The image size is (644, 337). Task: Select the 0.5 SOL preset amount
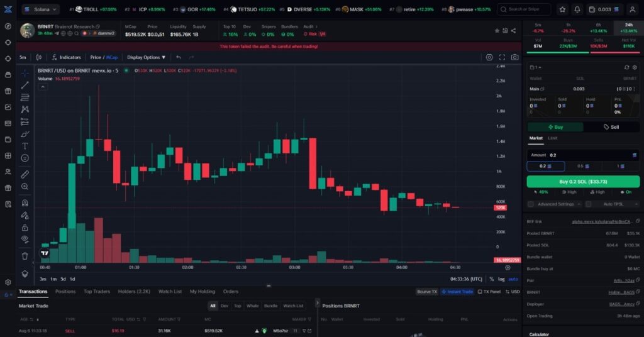[583, 166]
